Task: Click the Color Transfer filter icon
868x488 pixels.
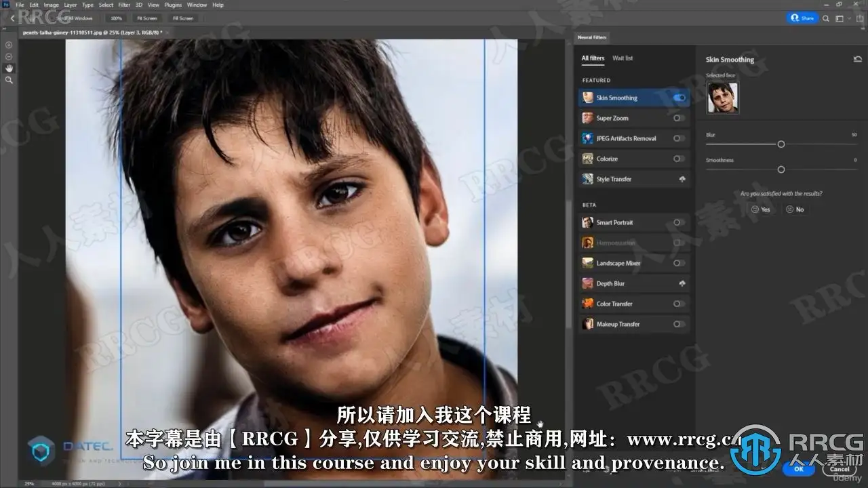Action: (587, 304)
